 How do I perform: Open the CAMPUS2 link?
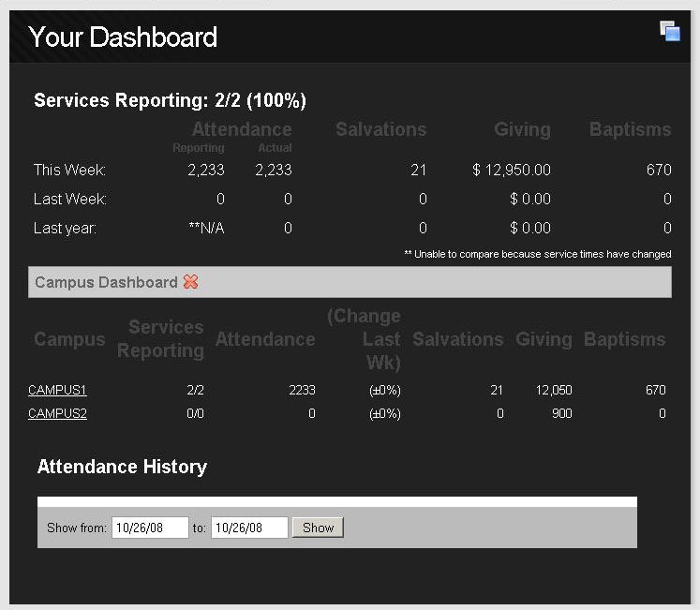click(x=57, y=413)
